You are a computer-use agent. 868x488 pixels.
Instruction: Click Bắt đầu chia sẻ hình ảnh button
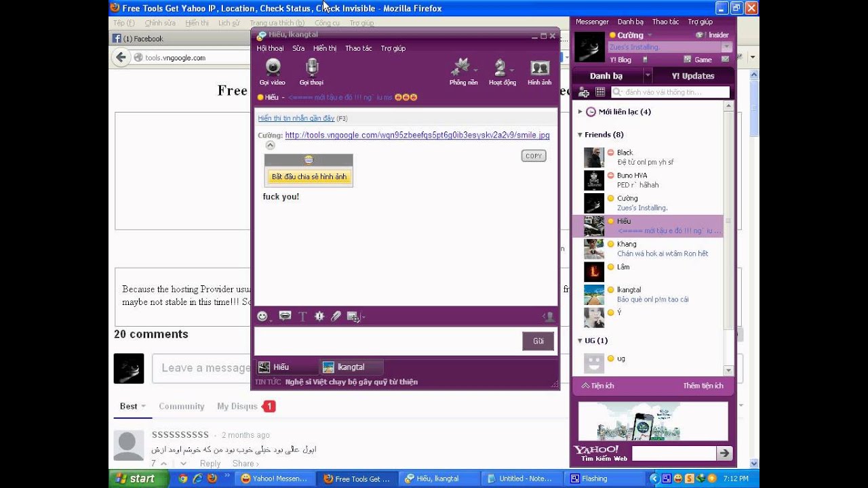[309, 177]
